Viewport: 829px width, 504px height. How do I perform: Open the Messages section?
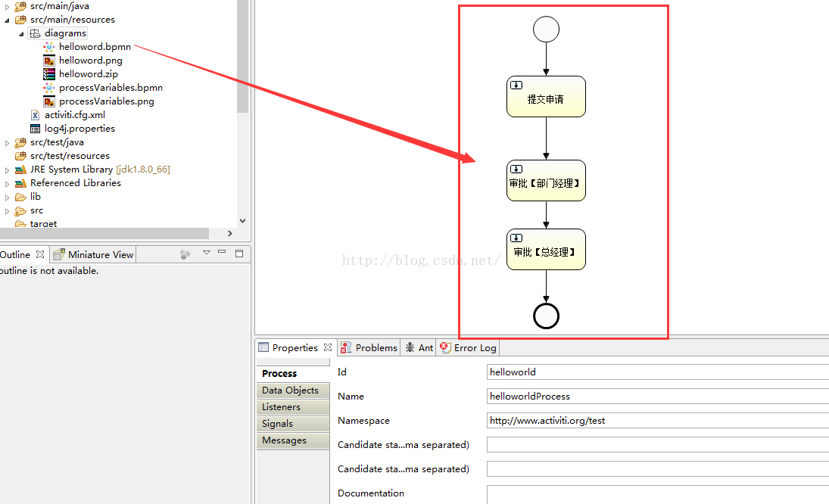[293, 440]
